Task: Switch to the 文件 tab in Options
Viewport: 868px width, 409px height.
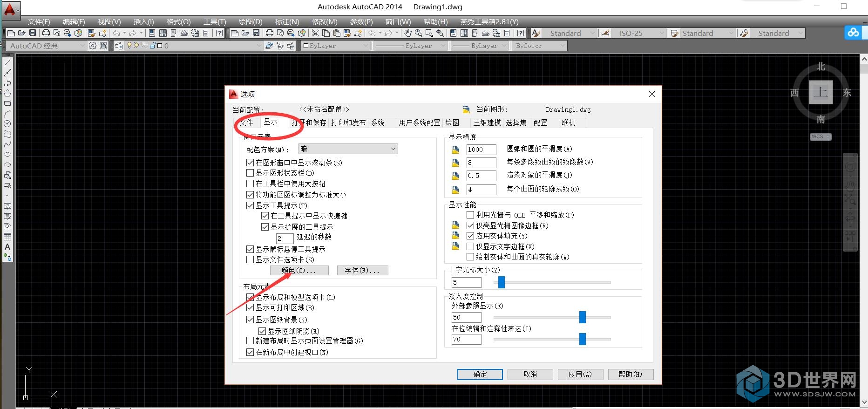Action: pyautogui.click(x=246, y=123)
